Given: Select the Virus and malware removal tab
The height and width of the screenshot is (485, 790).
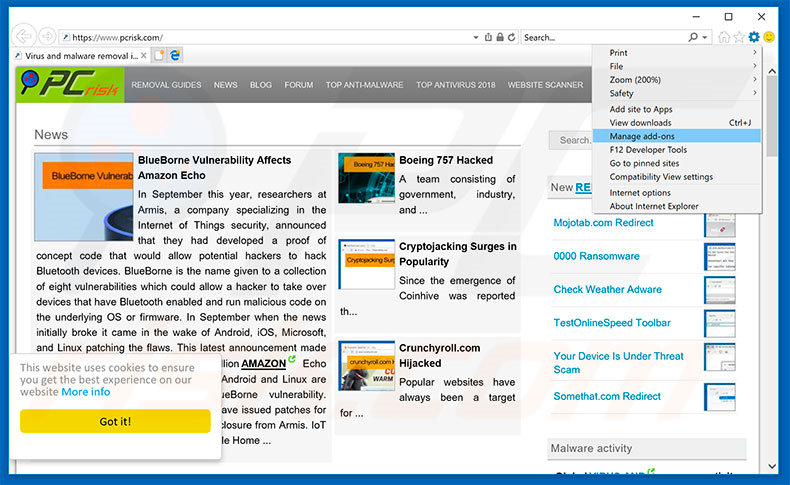Looking at the screenshot, I should coord(81,55).
